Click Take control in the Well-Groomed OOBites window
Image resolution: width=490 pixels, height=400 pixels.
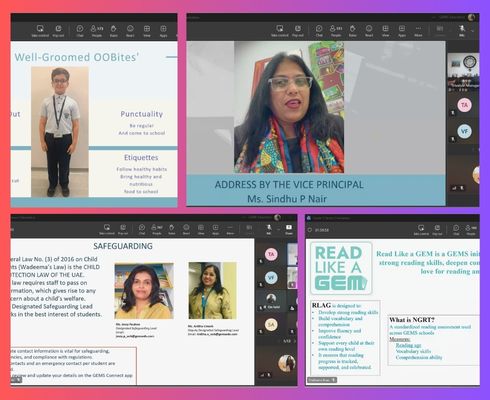click(x=40, y=31)
